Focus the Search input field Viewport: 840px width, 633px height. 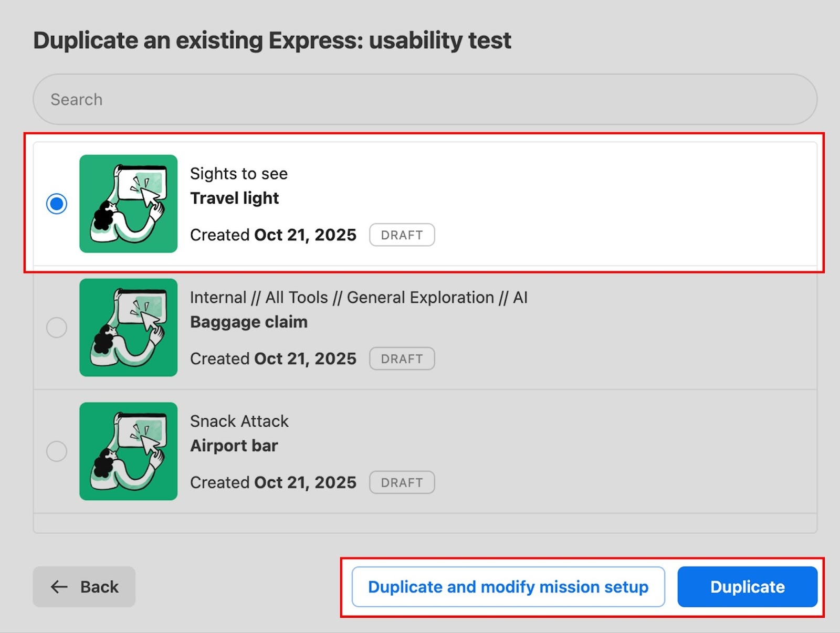click(x=424, y=99)
